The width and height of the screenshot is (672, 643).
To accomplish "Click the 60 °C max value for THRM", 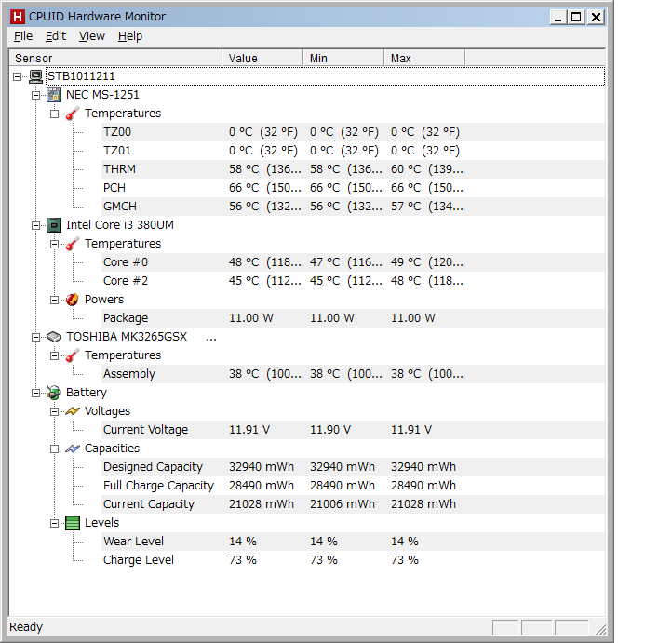I will click(427, 169).
